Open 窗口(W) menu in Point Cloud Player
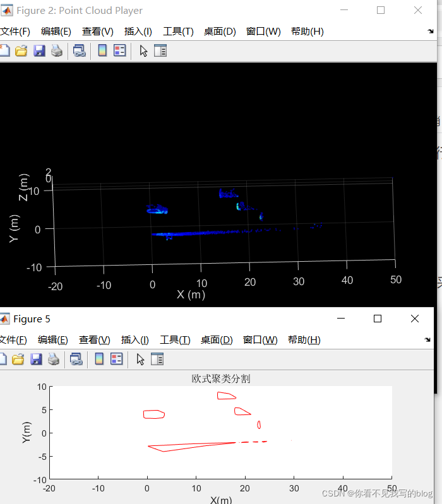 coord(263,32)
